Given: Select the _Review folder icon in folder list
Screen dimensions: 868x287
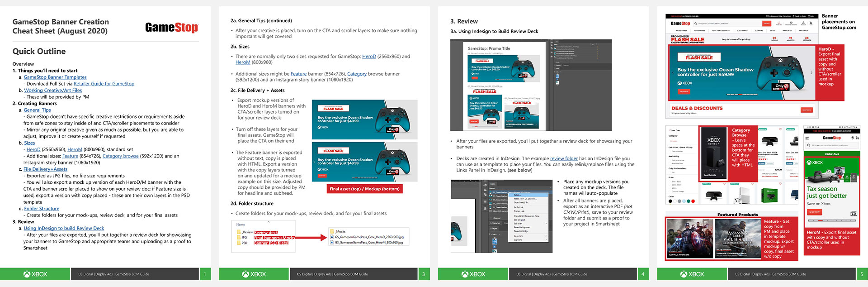Looking at the screenshot, I should 239,232.
